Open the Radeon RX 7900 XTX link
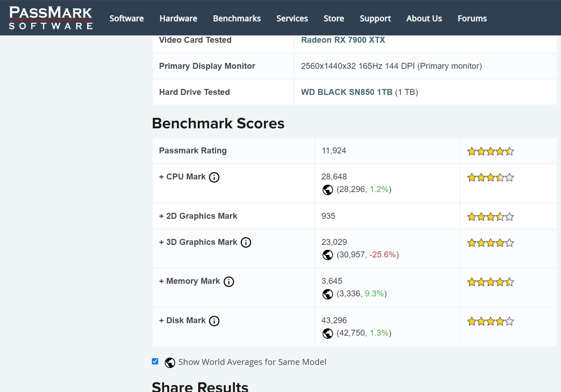The image size is (561, 392). pos(343,40)
